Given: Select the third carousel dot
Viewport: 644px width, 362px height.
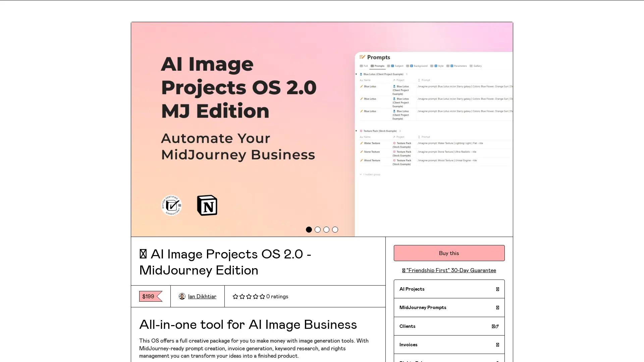Looking at the screenshot, I should coord(326,230).
